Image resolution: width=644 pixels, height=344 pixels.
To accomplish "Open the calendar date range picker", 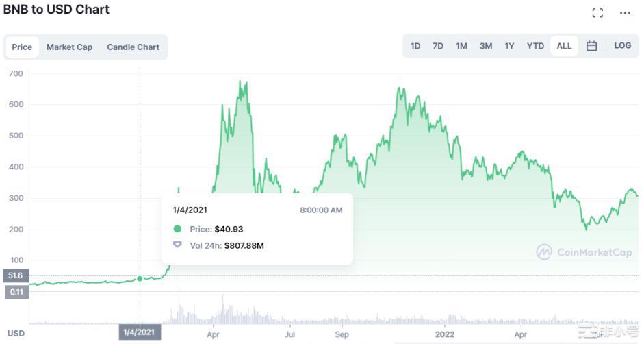I will pyautogui.click(x=592, y=46).
